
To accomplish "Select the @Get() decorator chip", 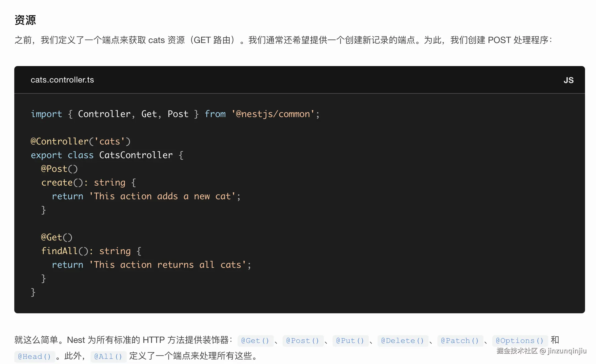I will pyautogui.click(x=255, y=341).
